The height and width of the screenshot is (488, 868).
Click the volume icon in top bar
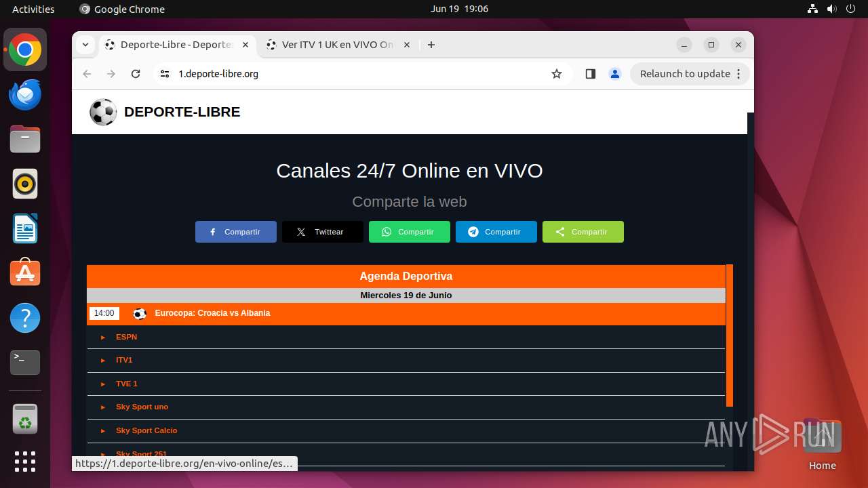click(832, 9)
